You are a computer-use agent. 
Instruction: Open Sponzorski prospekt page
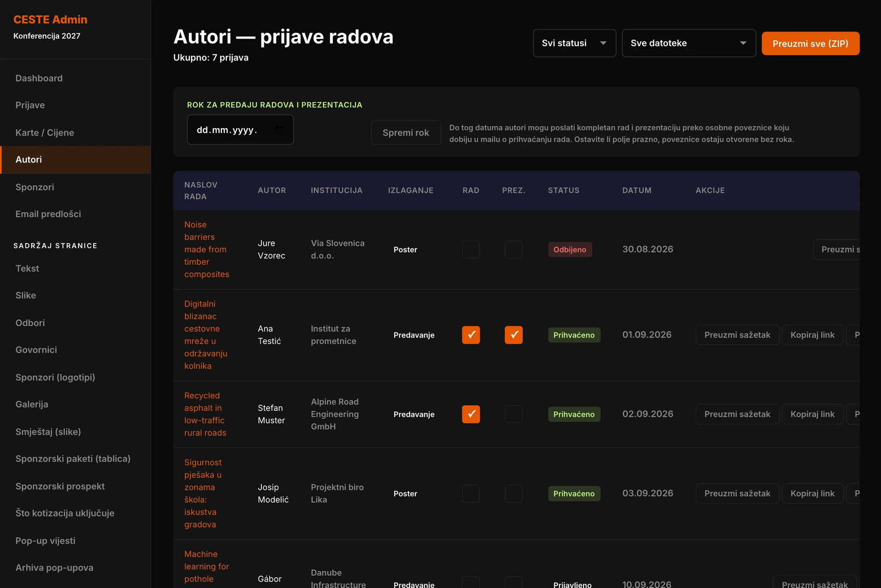(x=75, y=486)
